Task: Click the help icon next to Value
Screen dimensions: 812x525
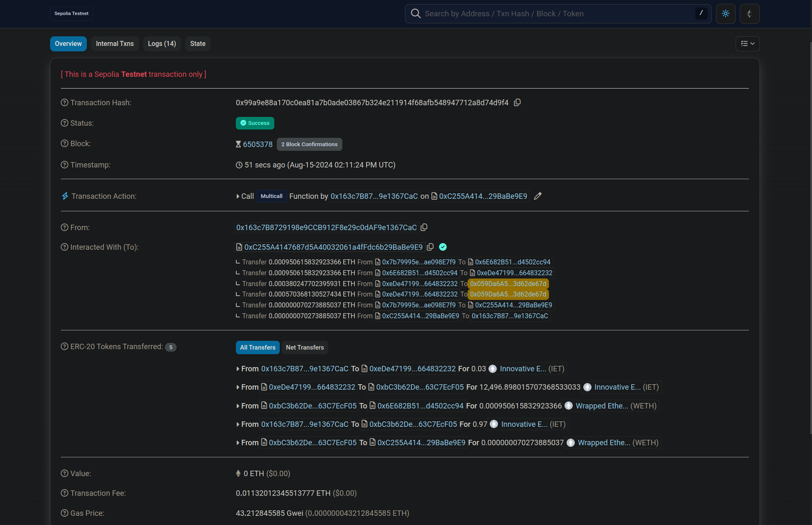Action: pyautogui.click(x=64, y=473)
